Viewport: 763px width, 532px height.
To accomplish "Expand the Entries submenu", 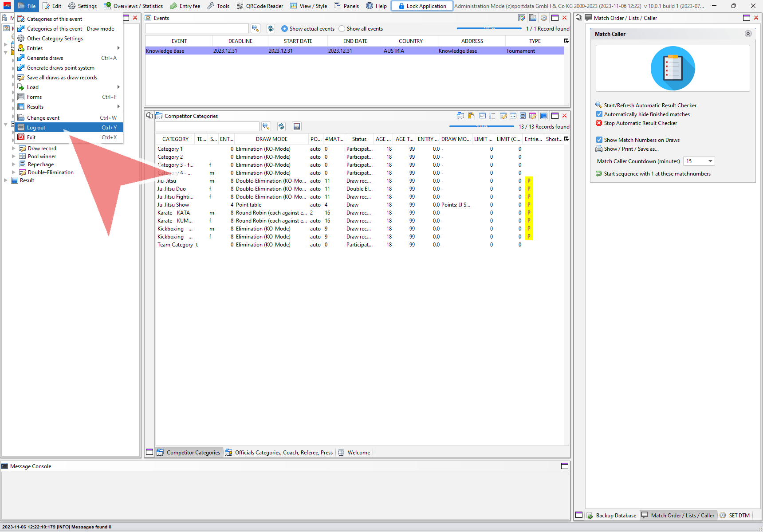I will (x=118, y=48).
